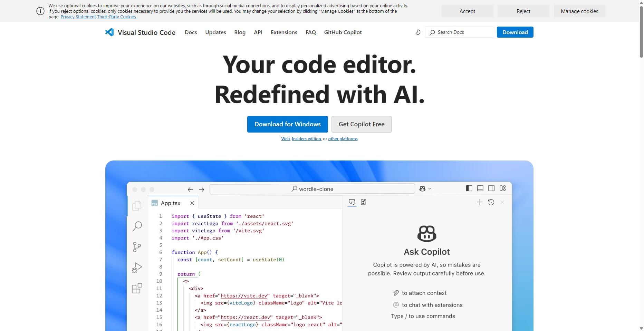Screen dimensions: 644x331
Task: Open the Run and Debug icon
Action: [x=137, y=267]
